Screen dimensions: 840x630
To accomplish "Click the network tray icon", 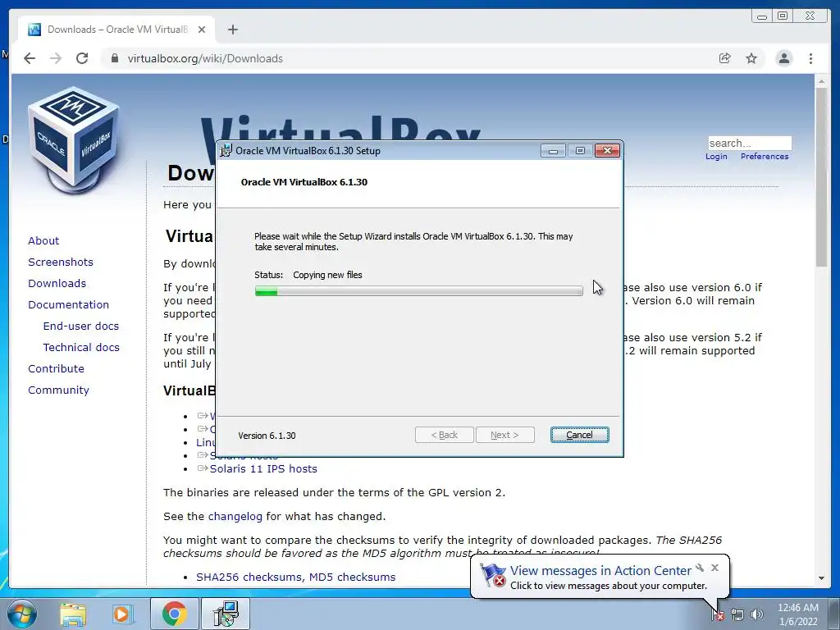I will 737,614.
